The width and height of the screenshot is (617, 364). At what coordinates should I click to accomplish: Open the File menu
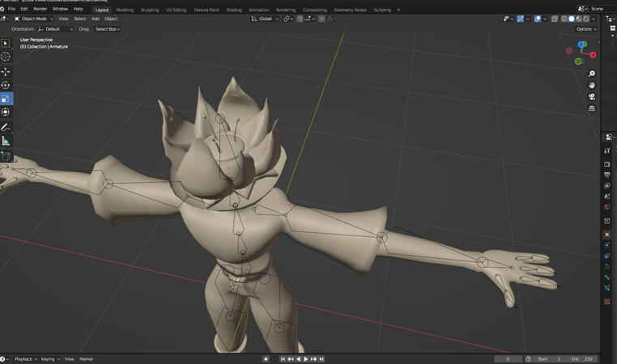(12, 9)
